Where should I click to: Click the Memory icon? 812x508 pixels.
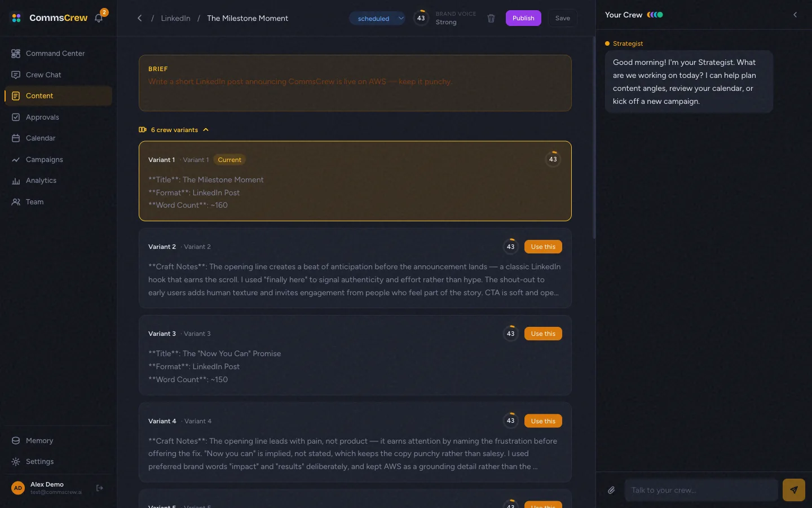pyautogui.click(x=16, y=441)
